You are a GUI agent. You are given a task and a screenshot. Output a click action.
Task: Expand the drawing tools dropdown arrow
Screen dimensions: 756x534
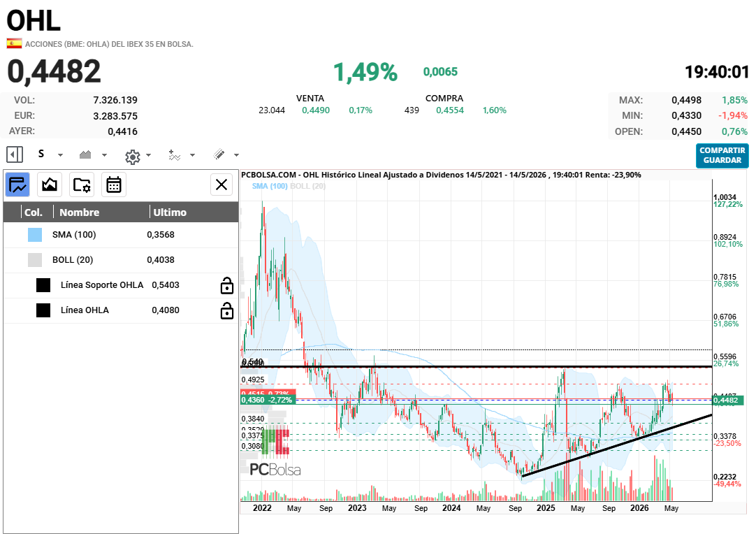(236, 155)
